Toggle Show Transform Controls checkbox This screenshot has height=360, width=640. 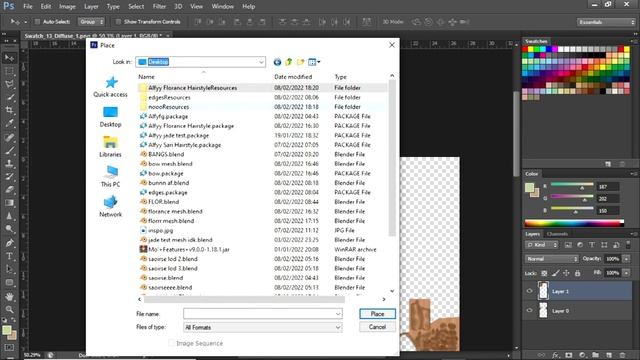pyautogui.click(x=118, y=22)
